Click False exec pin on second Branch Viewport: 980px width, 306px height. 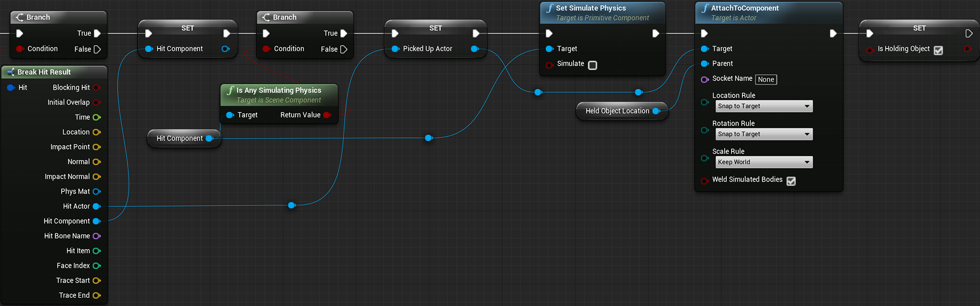(343, 50)
